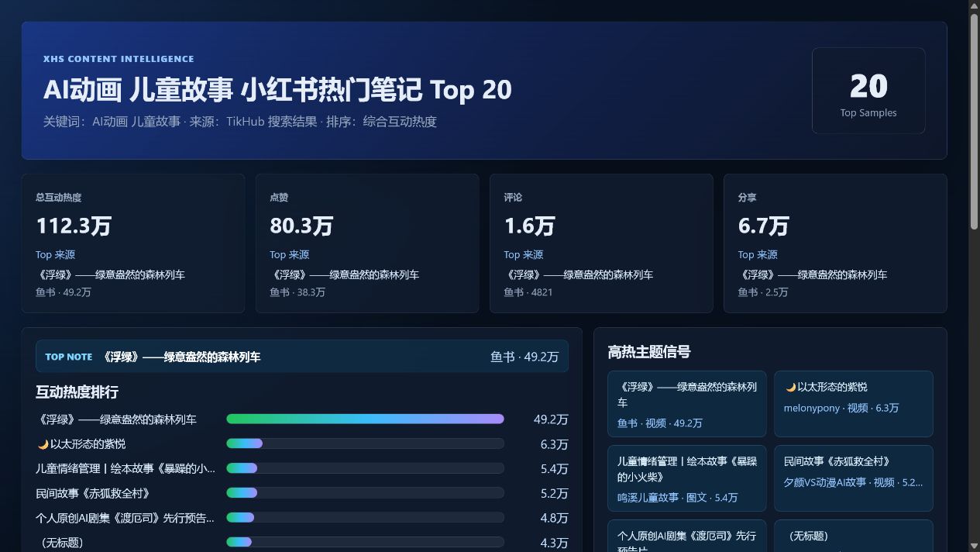Viewport: 980px width, 552px height.
Task: Select the 点赞 80.3万 stat card
Action: 367,243
